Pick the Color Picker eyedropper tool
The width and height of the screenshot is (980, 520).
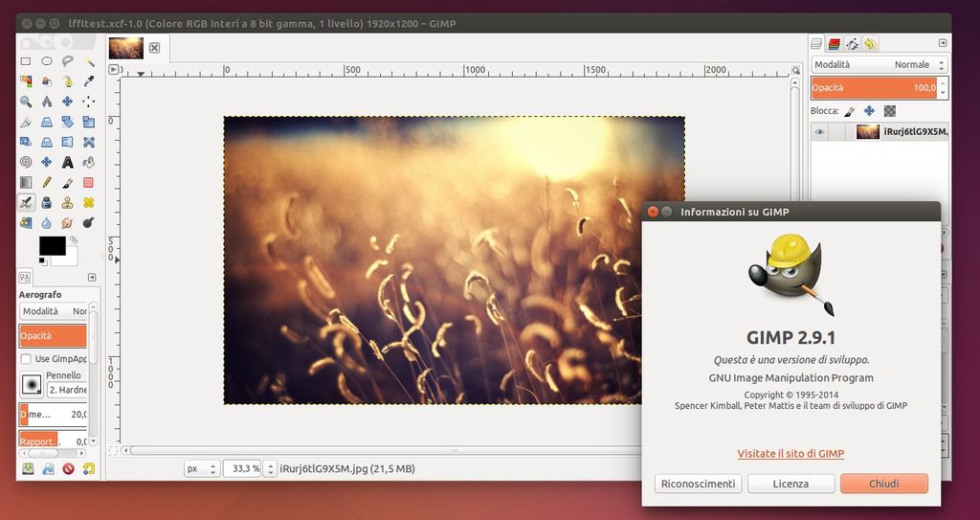click(89, 81)
